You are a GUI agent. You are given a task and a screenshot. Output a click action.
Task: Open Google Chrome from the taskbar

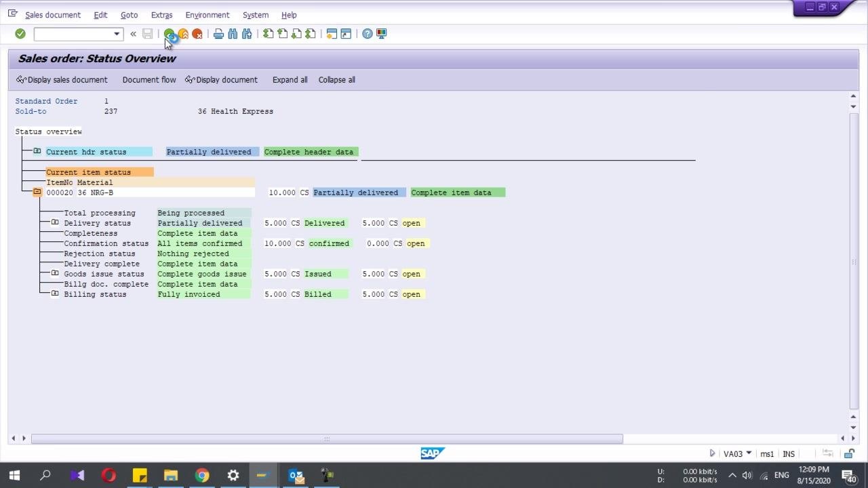(x=202, y=475)
